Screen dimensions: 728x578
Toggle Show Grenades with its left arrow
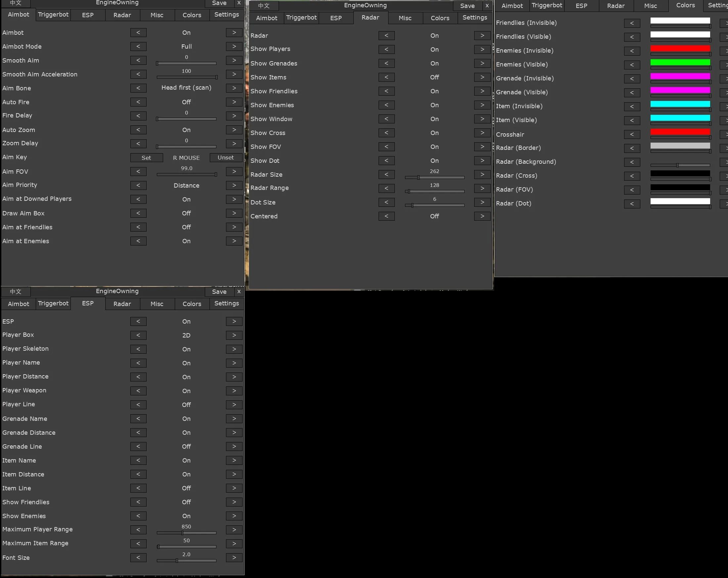point(387,63)
